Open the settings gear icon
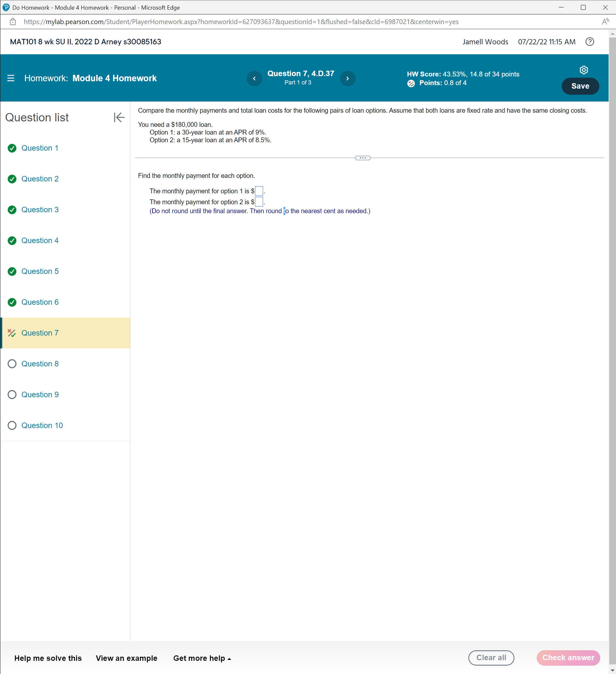 pos(584,70)
